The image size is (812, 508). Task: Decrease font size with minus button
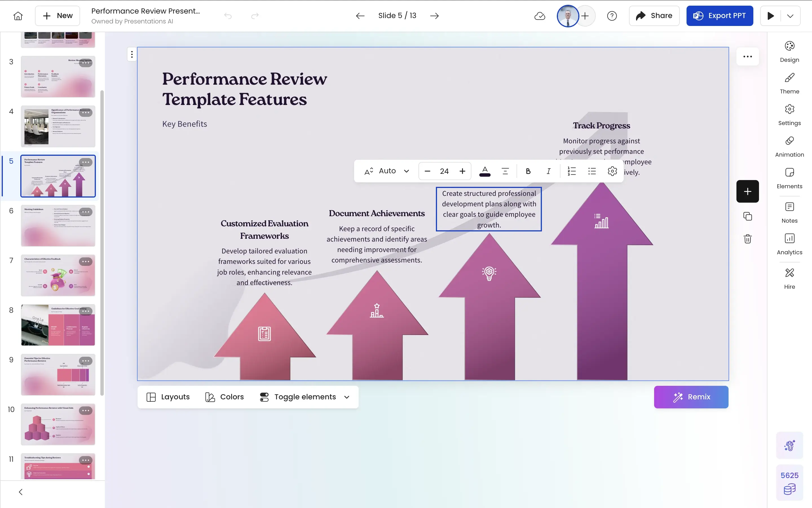[x=427, y=171]
